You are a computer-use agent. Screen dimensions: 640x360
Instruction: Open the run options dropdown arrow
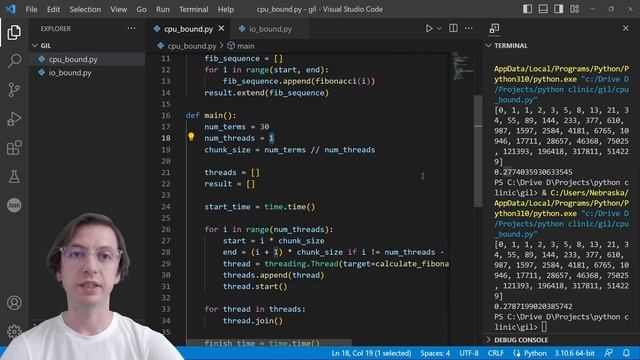439,29
